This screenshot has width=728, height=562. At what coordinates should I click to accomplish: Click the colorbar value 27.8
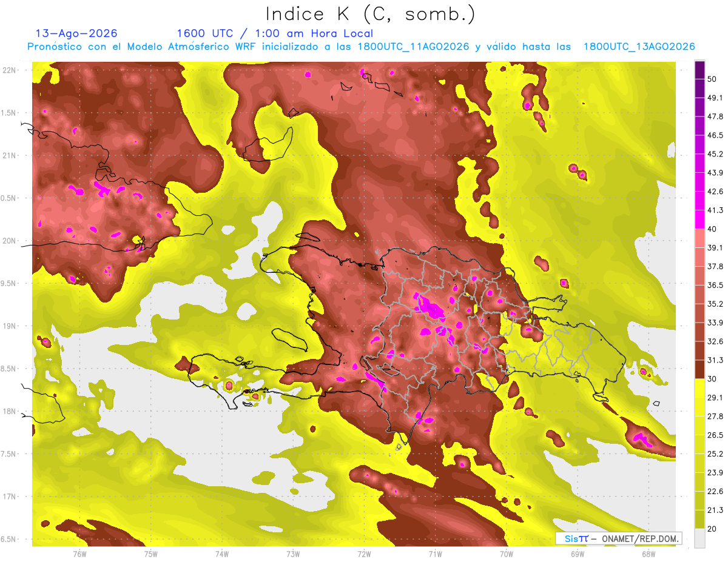click(715, 416)
